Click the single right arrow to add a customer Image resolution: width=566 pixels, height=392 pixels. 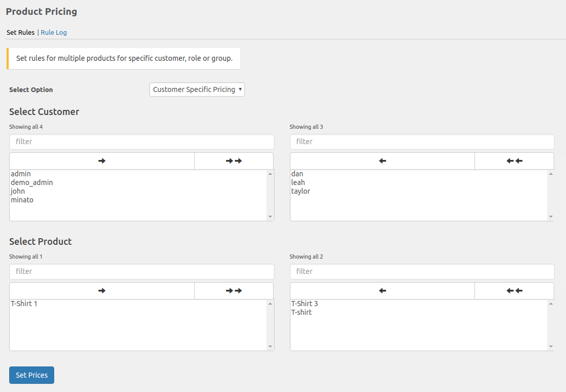click(101, 160)
